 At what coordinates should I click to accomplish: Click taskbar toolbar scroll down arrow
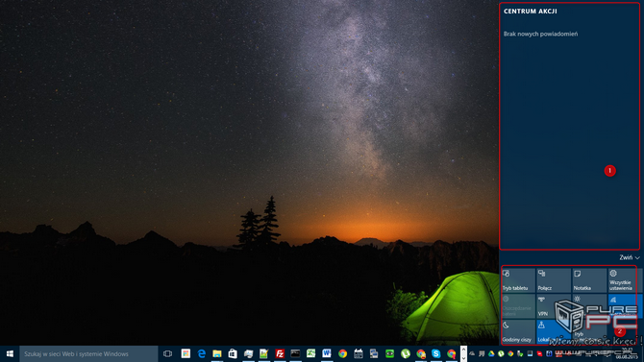click(463, 358)
